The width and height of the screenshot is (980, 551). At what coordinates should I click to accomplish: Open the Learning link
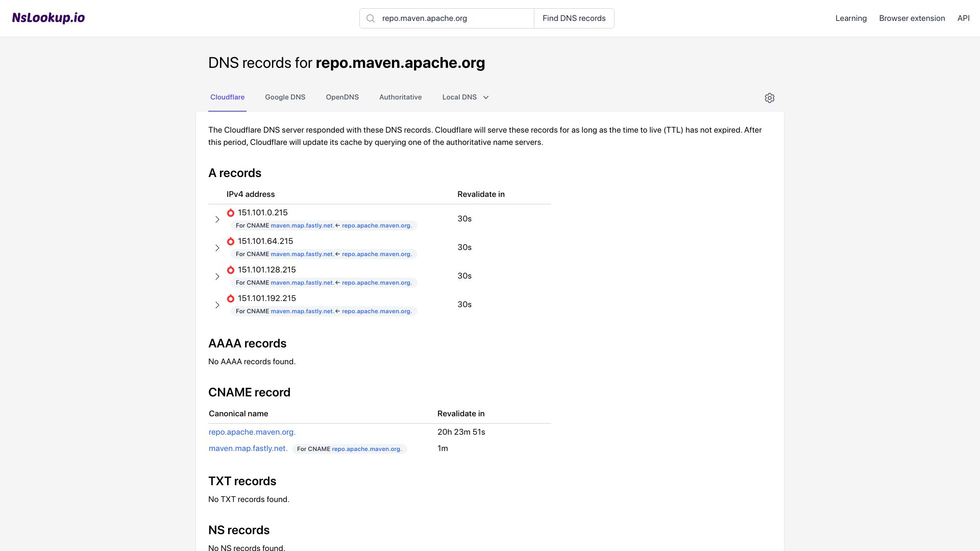point(851,18)
